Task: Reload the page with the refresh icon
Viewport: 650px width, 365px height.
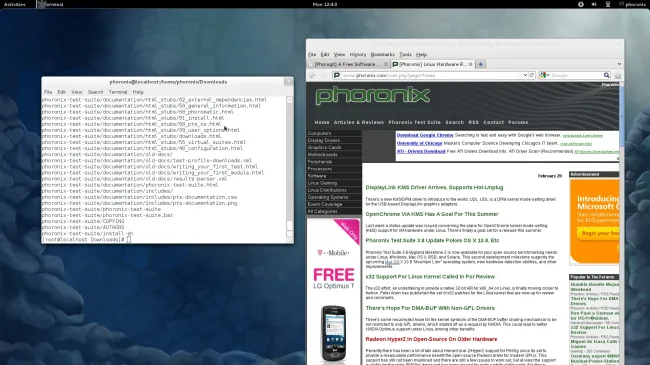Action: tap(532, 75)
